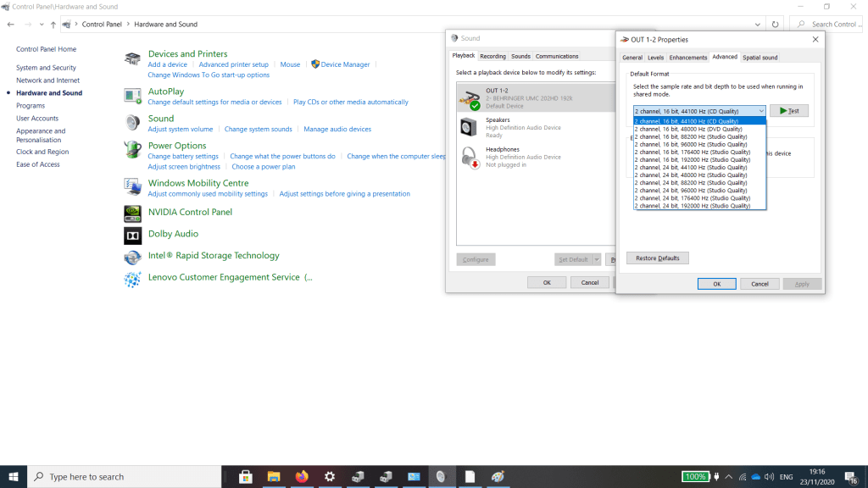
Task: Click the Intel Rapid Storage Technology icon
Action: (132, 257)
